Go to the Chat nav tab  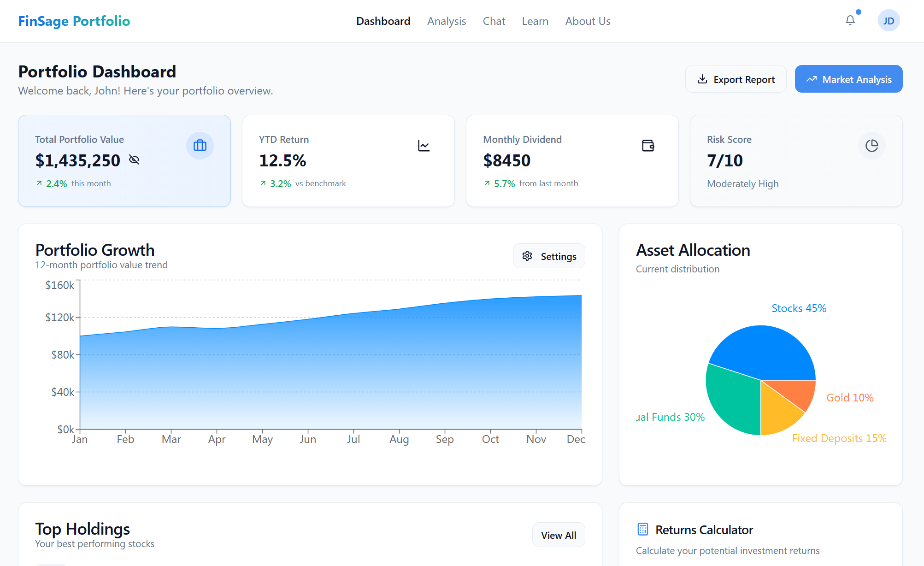click(494, 21)
